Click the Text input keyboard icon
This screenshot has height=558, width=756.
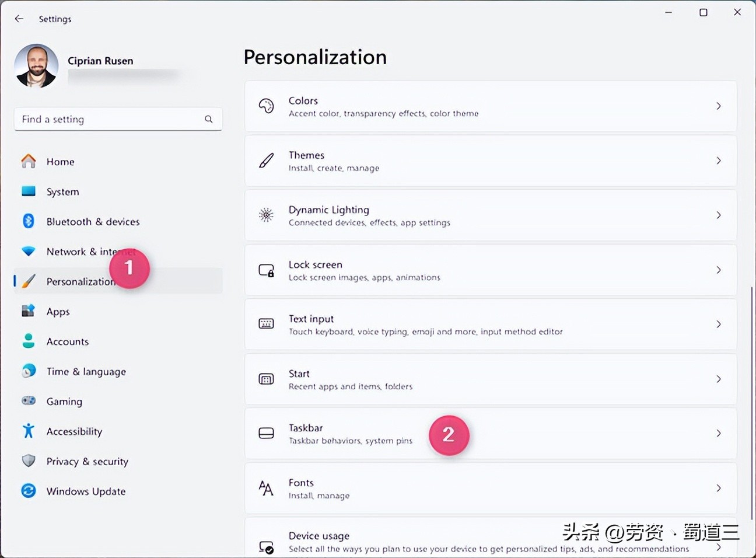pyautogui.click(x=267, y=324)
